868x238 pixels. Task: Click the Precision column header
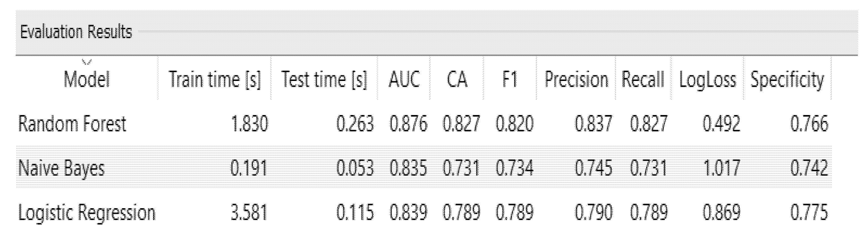point(576,80)
